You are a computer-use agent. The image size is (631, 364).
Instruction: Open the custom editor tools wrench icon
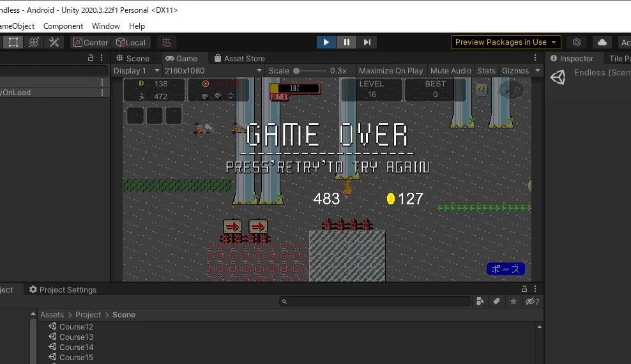[x=54, y=42]
